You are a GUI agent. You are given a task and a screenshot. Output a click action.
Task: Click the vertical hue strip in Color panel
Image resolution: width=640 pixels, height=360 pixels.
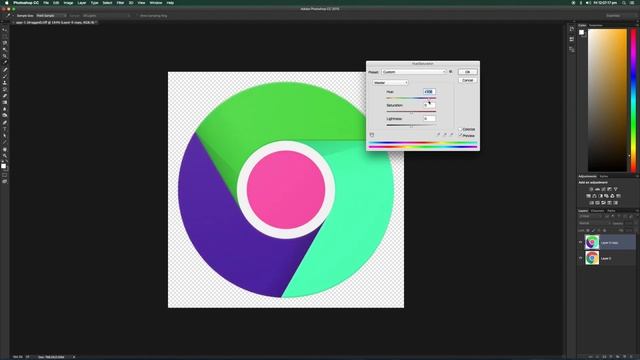pos(633,100)
